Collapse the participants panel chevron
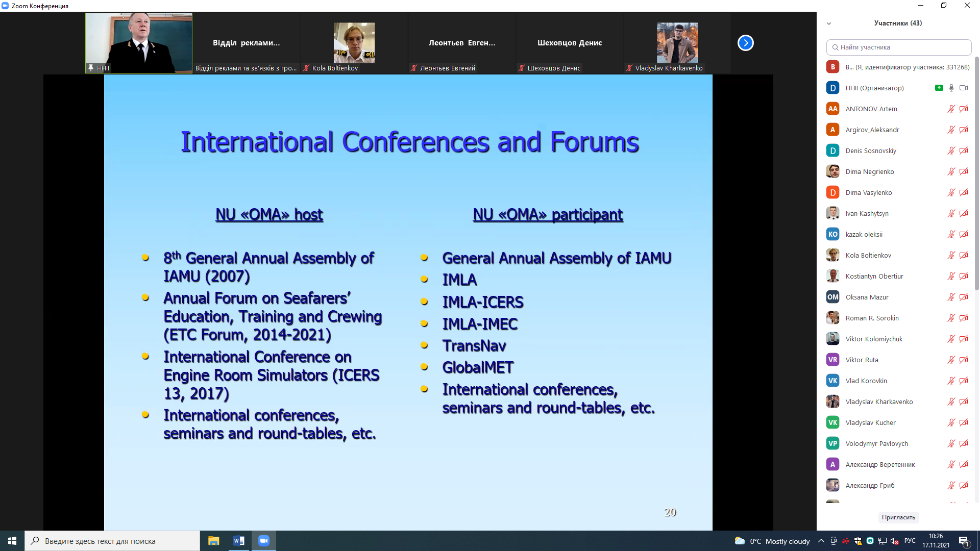The height and width of the screenshot is (551, 980). point(829,23)
